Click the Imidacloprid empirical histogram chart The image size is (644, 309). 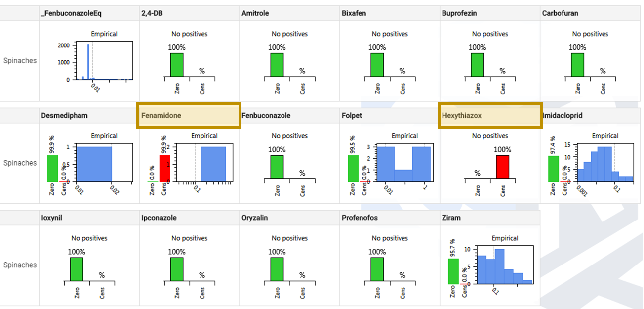pyautogui.click(x=604, y=163)
